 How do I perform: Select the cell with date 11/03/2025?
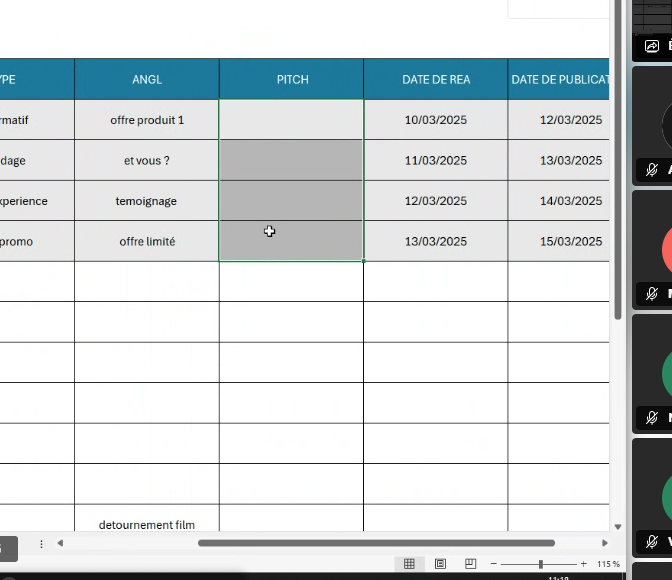[436, 160]
